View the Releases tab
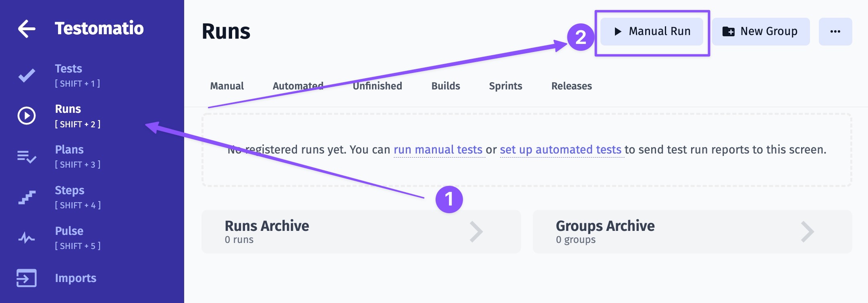Image resolution: width=868 pixels, height=303 pixels. pyautogui.click(x=571, y=86)
